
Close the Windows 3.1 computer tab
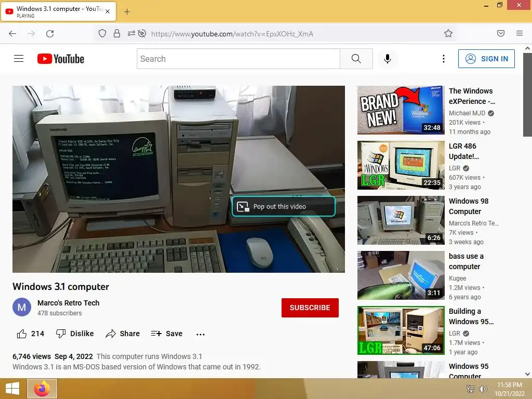click(x=108, y=11)
